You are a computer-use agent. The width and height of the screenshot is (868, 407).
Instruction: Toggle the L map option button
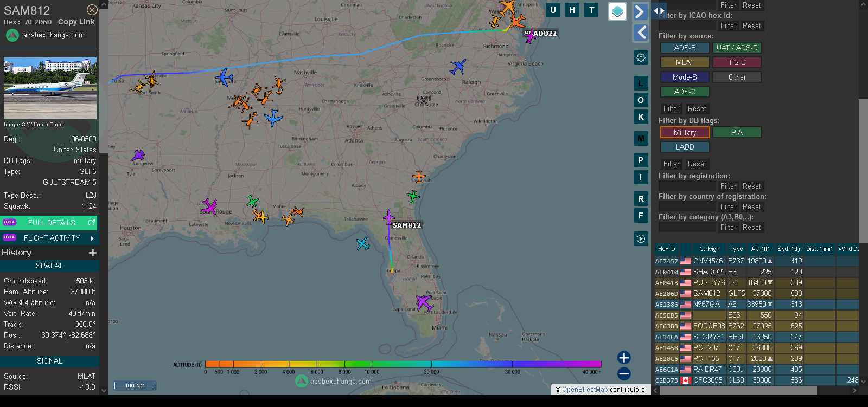pos(641,83)
